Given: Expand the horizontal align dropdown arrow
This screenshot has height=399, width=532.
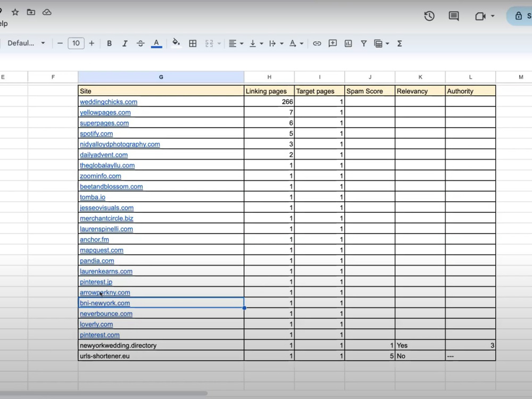Looking at the screenshot, I should click(242, 44).
